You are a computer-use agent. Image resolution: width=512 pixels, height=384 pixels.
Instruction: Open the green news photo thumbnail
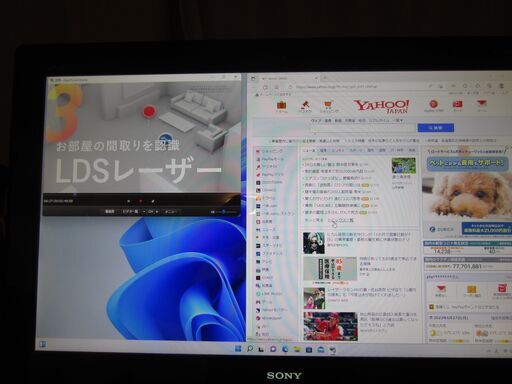[x=403, y=166]
